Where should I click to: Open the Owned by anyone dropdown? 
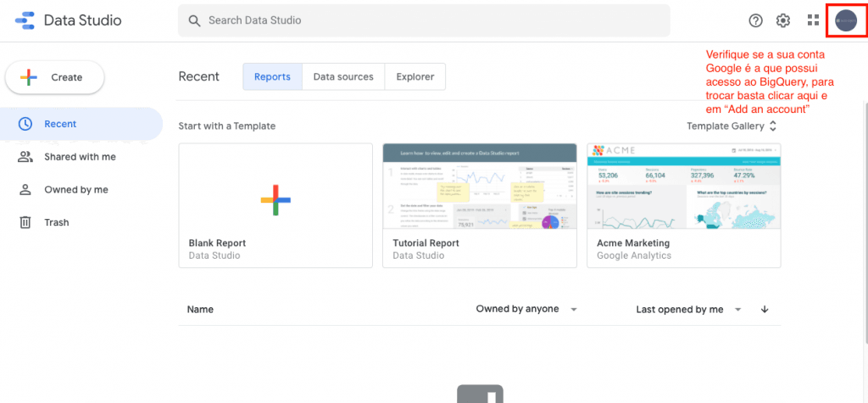click(x=526, y=310)
